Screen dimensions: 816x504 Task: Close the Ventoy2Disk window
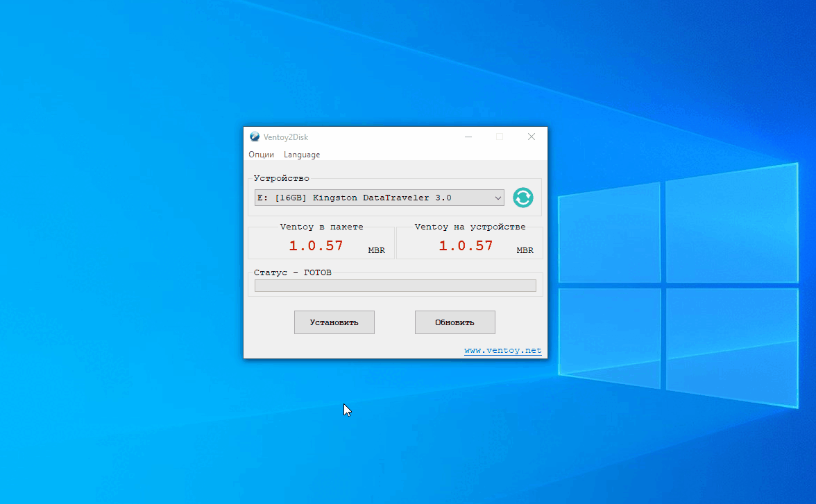532,137
